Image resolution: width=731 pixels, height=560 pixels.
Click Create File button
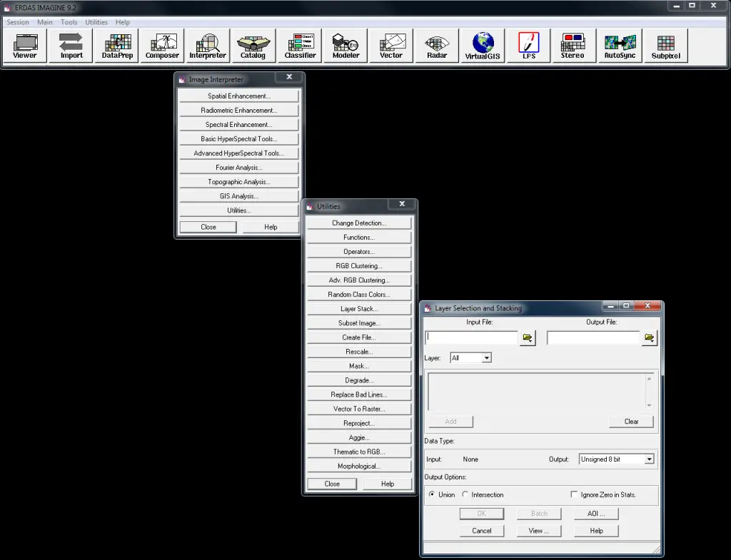[x=359, y=337]
